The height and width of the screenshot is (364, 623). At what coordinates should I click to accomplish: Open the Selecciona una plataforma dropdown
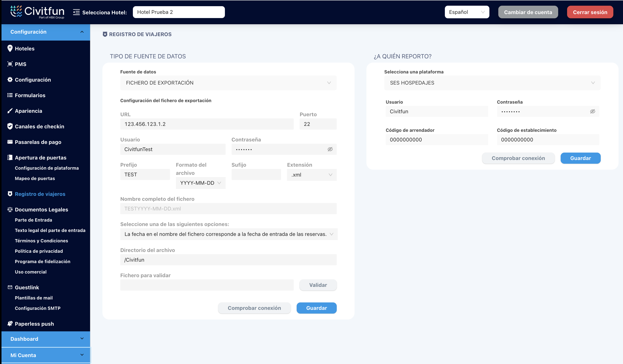click(492, 83)
